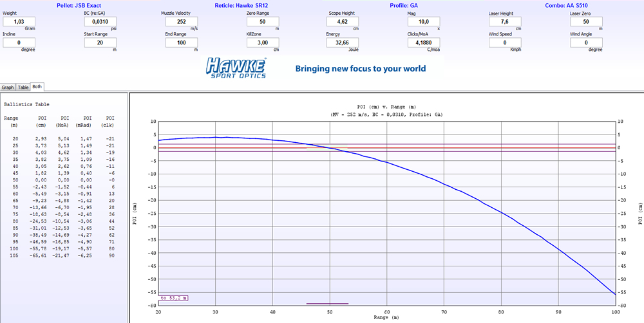Click the purple killzone range bar on graph
The height and width of the screenshot is (323, 644).
[x=327, y=304]
